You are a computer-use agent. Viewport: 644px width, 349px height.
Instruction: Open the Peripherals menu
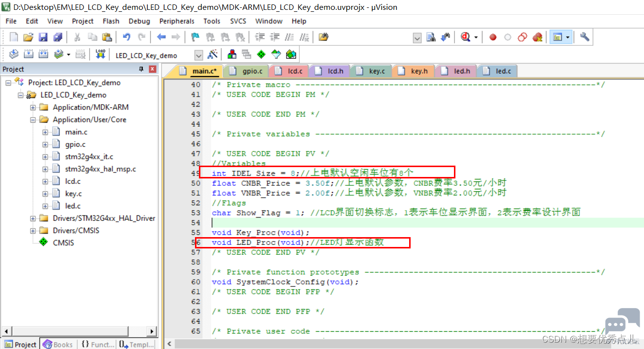pyautogui.click(x=177, y=21)
